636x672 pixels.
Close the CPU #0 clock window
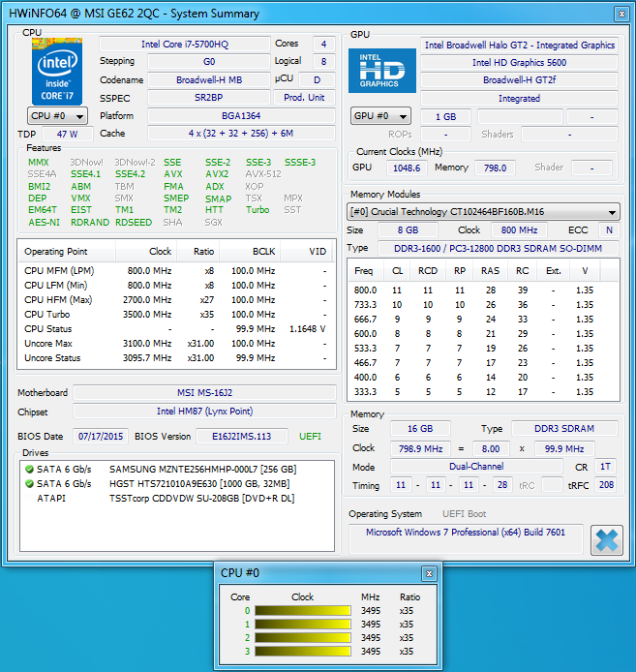tap(429, 573)
